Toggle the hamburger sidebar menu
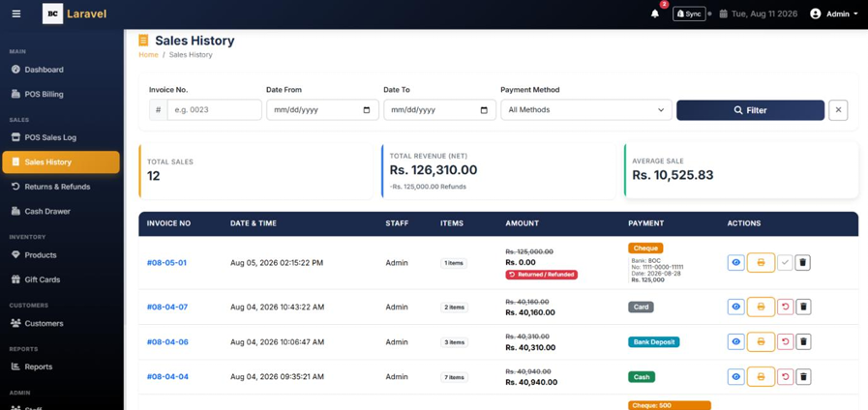868x410 pixels. pyautogui.click(x=16, y=14)
